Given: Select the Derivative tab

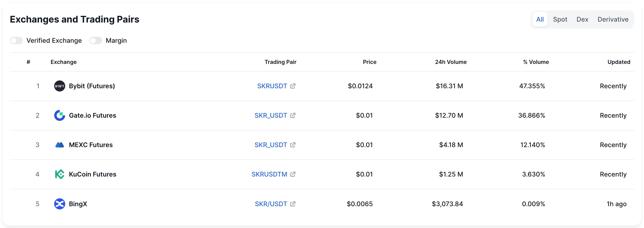Looking at the screenshot, I should (613, 19).
